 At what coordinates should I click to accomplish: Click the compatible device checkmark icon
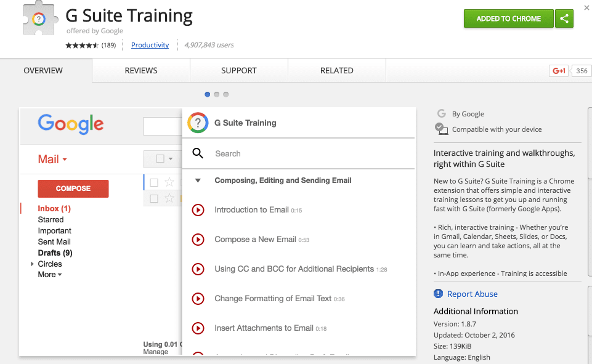click(441, 129)
